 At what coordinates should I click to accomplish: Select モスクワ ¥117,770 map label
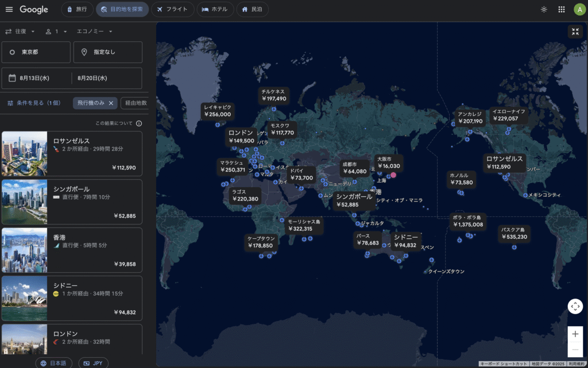pyautogui.click(x=282, y=129)
